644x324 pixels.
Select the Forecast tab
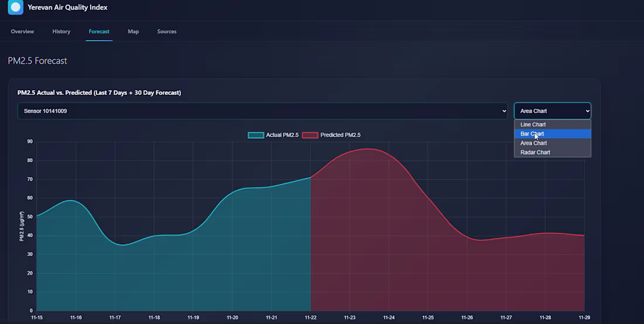99,31
